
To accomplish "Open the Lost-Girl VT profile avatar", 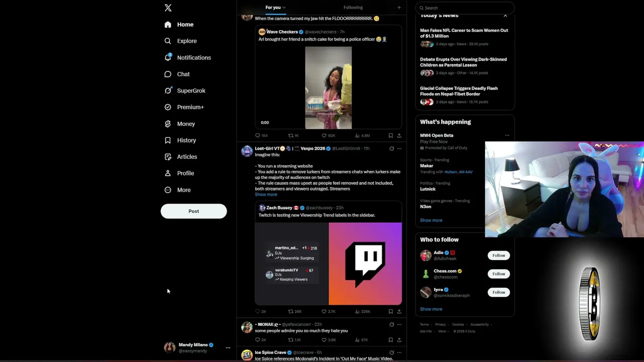I will tap(247, 151).
